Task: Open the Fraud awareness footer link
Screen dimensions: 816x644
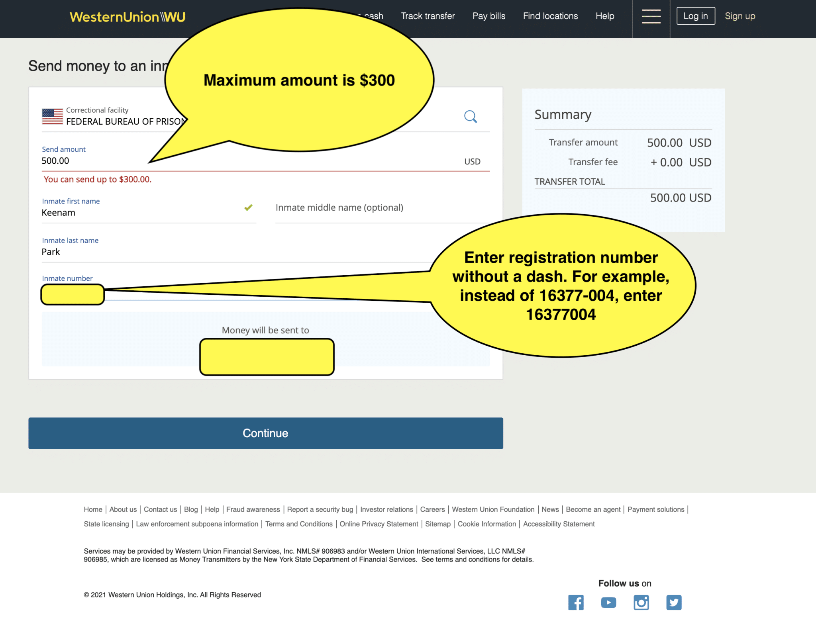Action: [x=253, y=509]
